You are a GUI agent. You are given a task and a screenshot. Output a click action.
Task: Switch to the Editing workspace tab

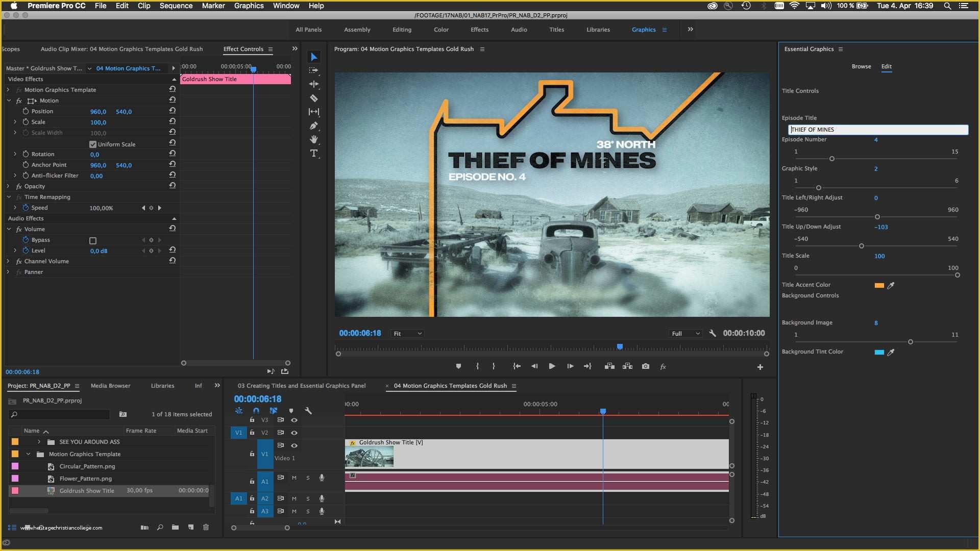point(402,29)
